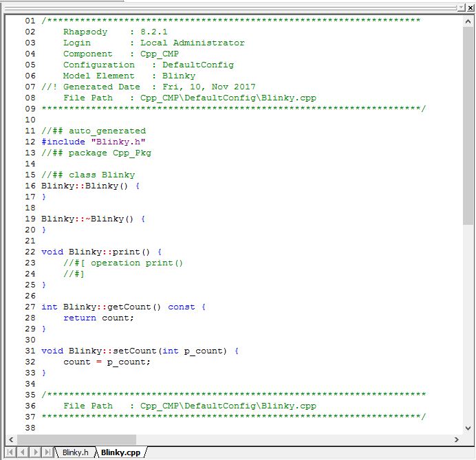Click the horizontal scrollbar thumb

point(74,439)
